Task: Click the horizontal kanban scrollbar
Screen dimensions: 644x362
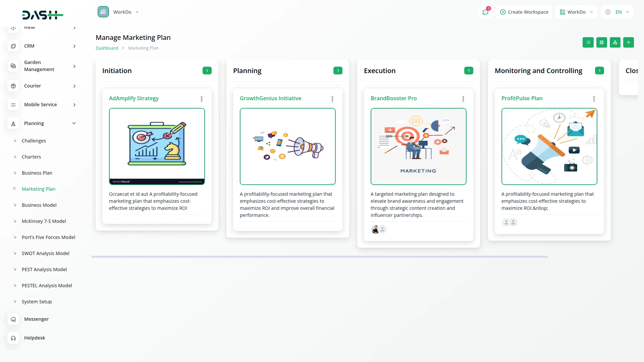Action: pos(320,257)
